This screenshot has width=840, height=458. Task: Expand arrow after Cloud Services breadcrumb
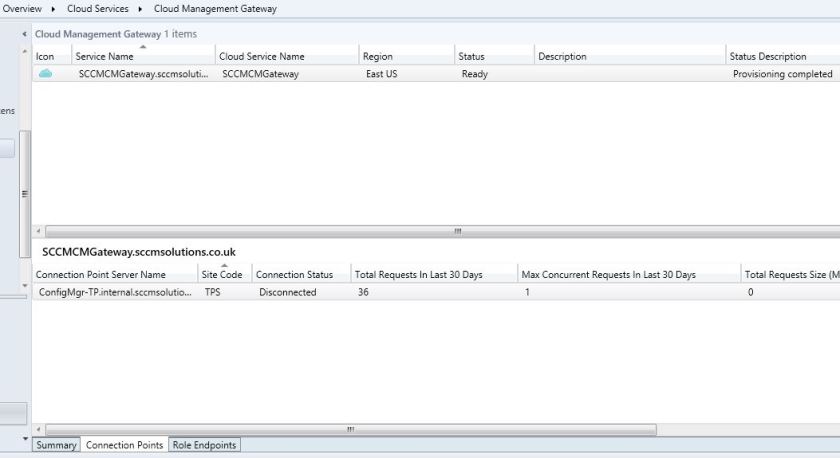140,9
